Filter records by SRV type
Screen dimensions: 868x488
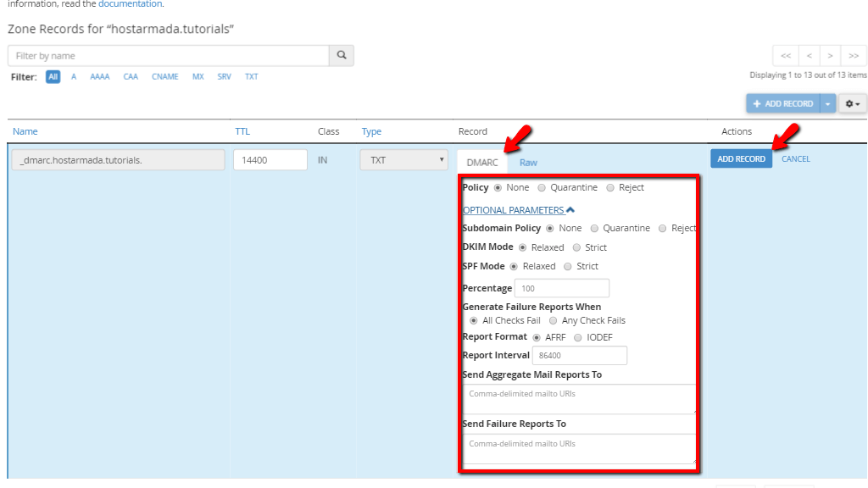click(x=224, y=77)
